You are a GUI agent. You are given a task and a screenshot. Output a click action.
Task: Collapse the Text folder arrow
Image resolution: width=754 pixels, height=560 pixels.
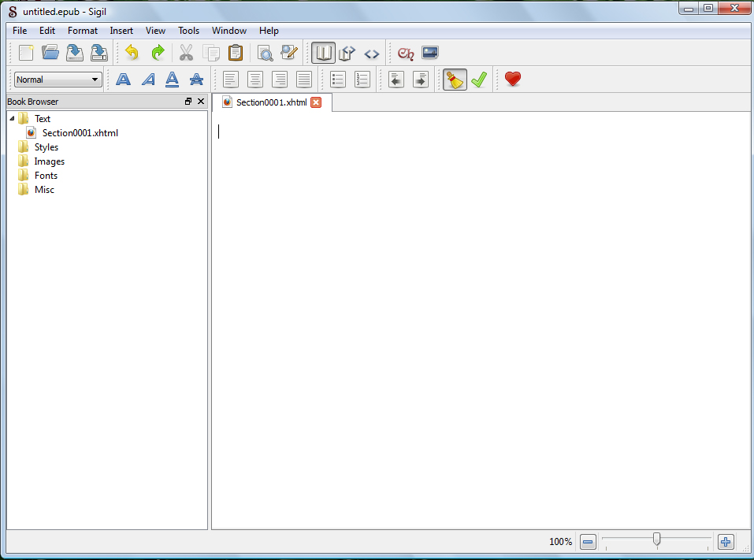(x=12, y=118)
